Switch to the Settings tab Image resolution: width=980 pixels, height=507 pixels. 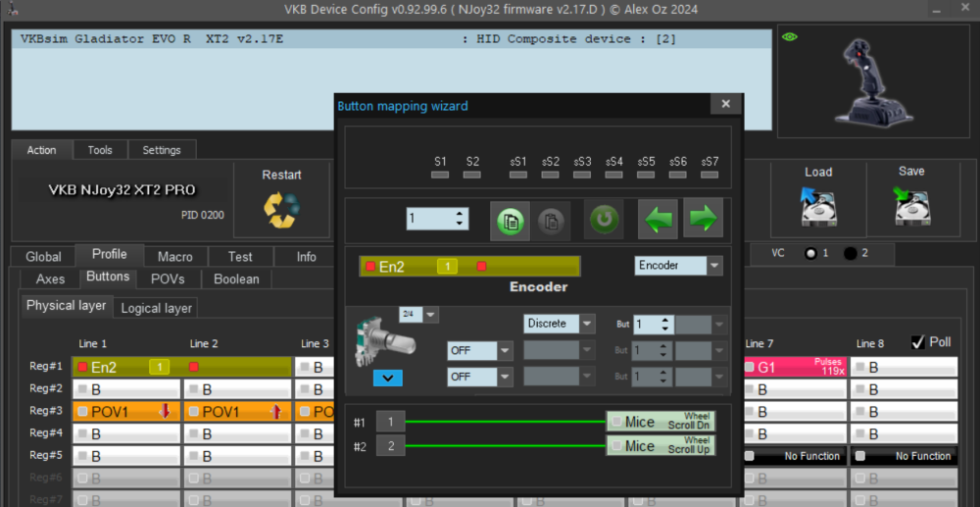tap(162, 150)
